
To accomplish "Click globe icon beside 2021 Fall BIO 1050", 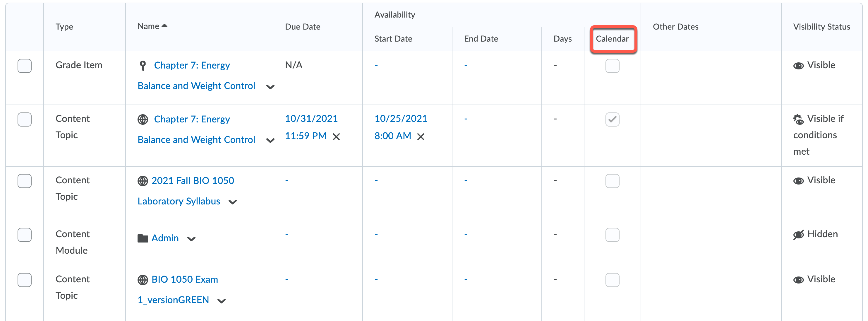I will [143, 181].
